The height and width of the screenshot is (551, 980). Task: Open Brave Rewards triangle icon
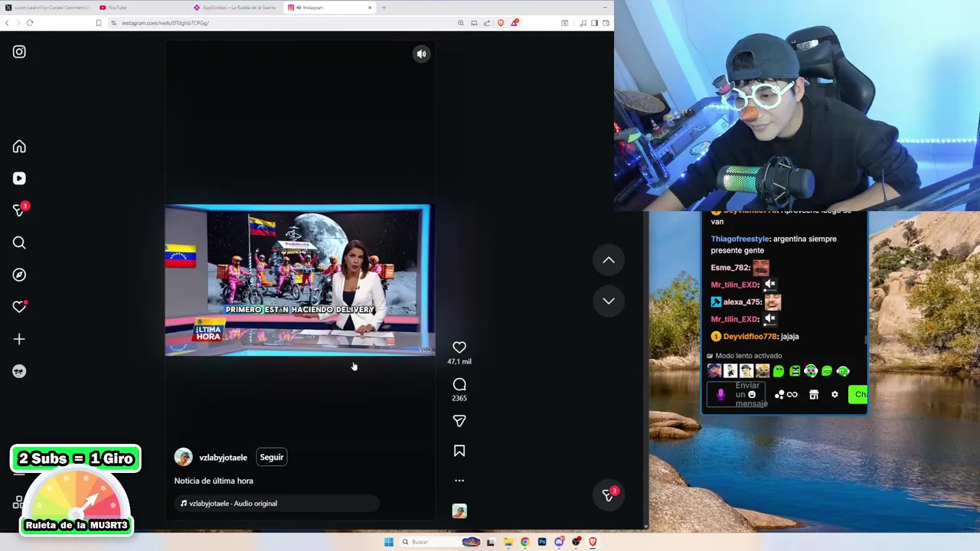(514, 23)
